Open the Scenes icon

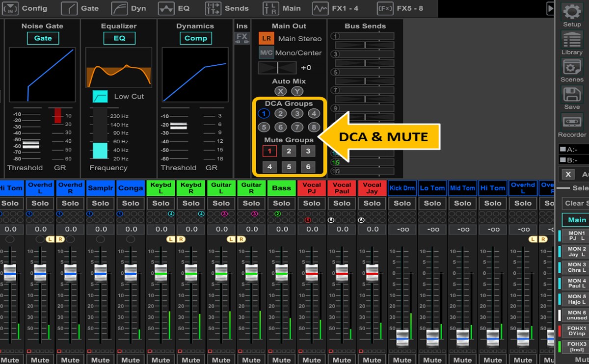[x=572, y=68]
